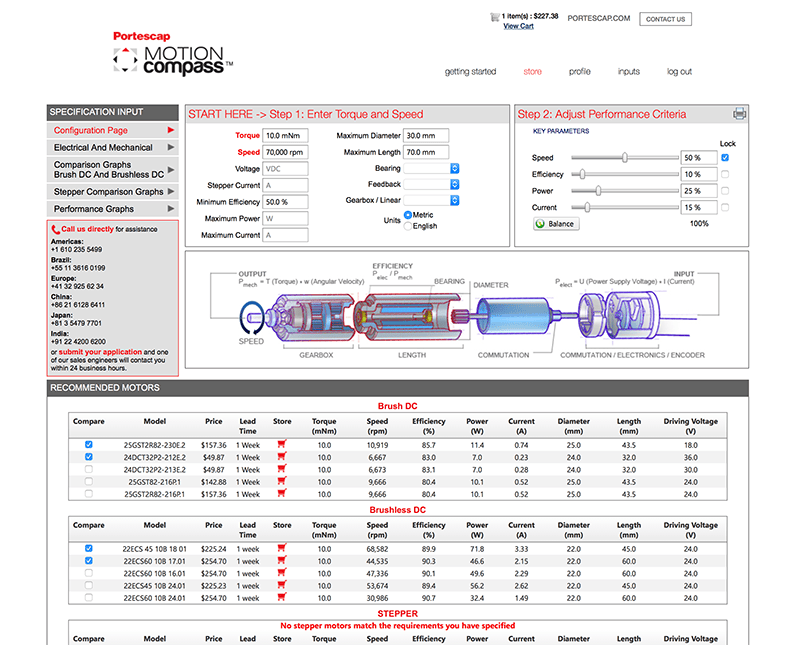Click the Minimum Efficiency input field
This screenshot has height=645, width=800.
pos(285,202)
